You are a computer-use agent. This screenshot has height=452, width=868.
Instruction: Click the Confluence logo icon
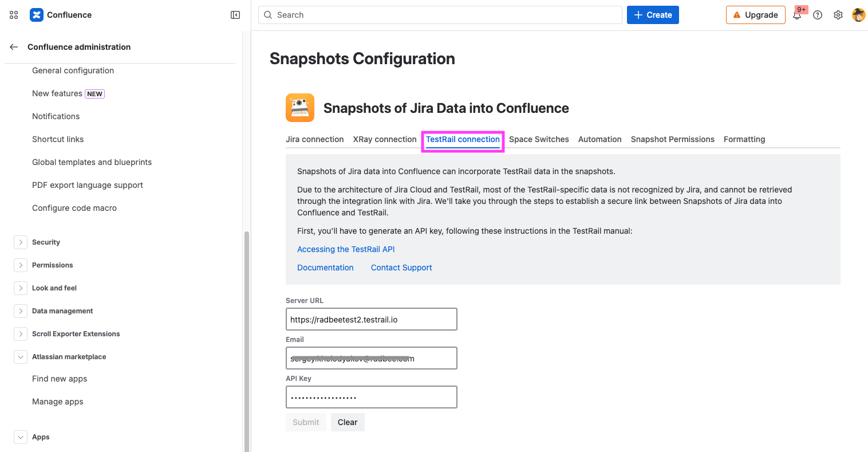(37, 15)
